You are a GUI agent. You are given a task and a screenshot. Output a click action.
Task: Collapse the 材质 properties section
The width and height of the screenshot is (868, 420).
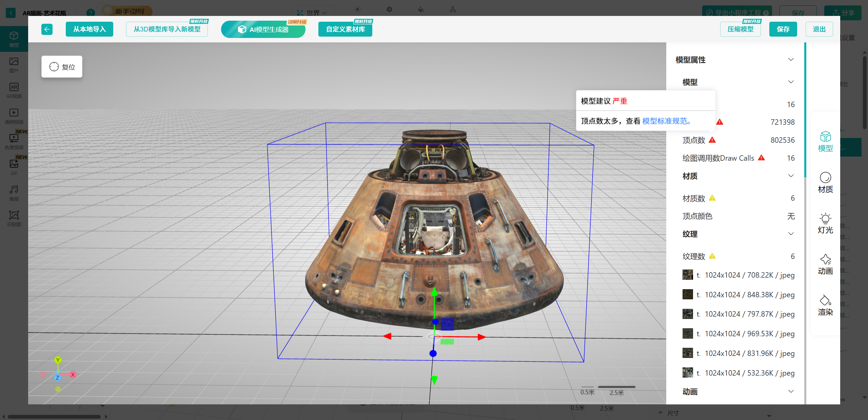(791, 176)
